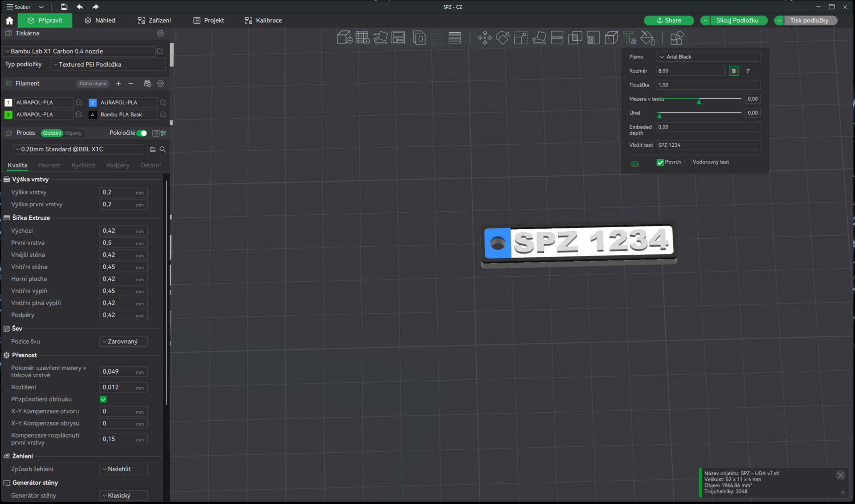
Task: Edit filament 1 AURAPOL-PLA preset
Action: [x=79, y=102]
